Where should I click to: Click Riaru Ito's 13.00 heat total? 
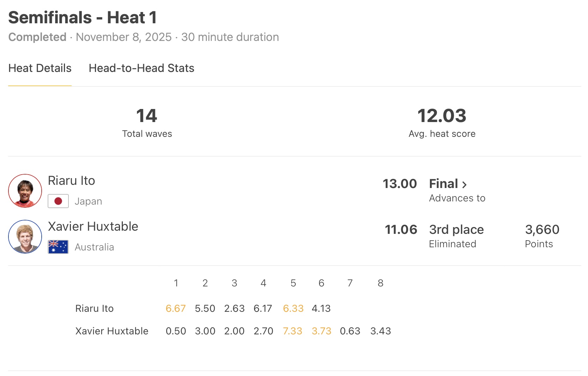[400, 184]
